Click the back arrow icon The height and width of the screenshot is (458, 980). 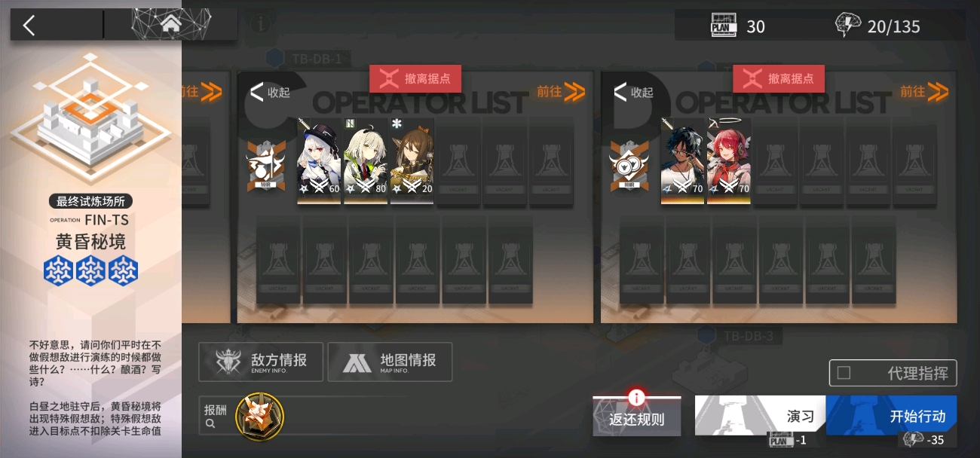[x=29, y=26]
